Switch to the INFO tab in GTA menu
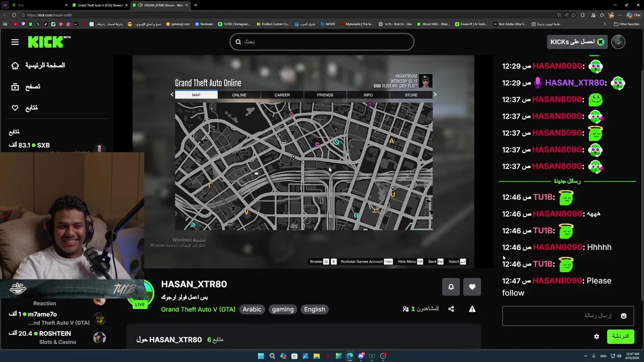This screenshot has height=362, width=644. coord(368,95)
